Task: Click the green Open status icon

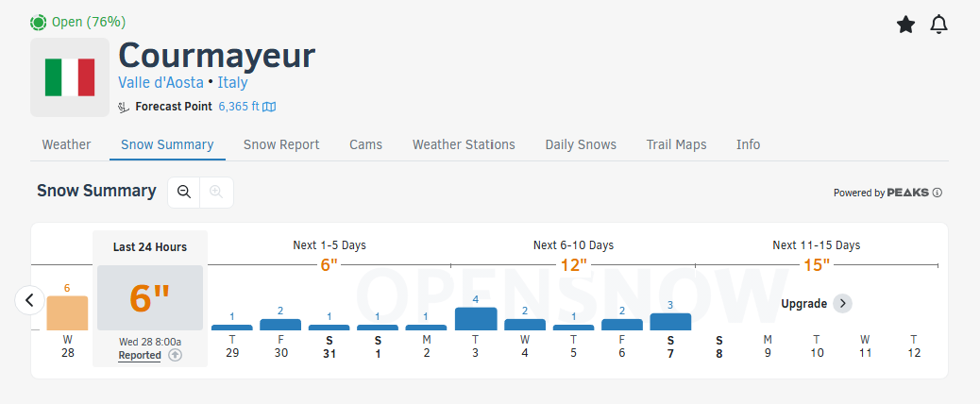Action: tap(39, 22)
